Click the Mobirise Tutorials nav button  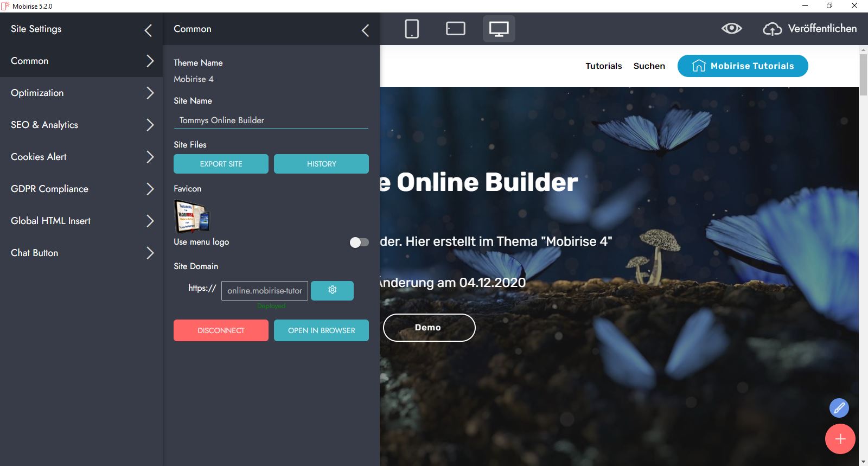(x=743, y=66)
